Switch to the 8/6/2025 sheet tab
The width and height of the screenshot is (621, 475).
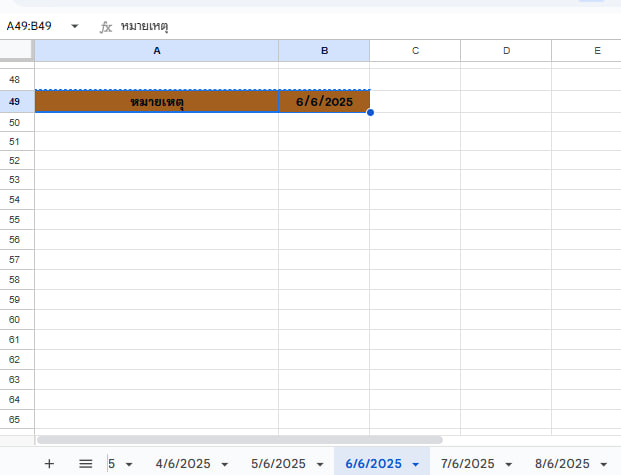point(562,464)
